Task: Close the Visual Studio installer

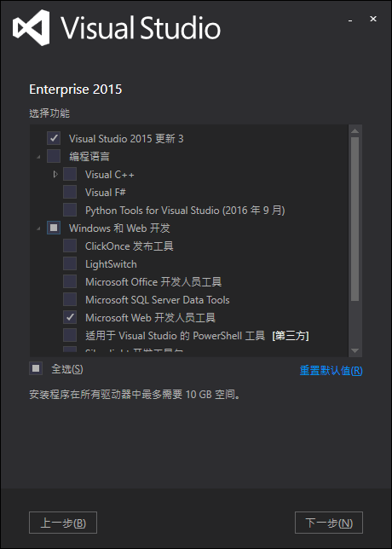Action: point(373,19)
